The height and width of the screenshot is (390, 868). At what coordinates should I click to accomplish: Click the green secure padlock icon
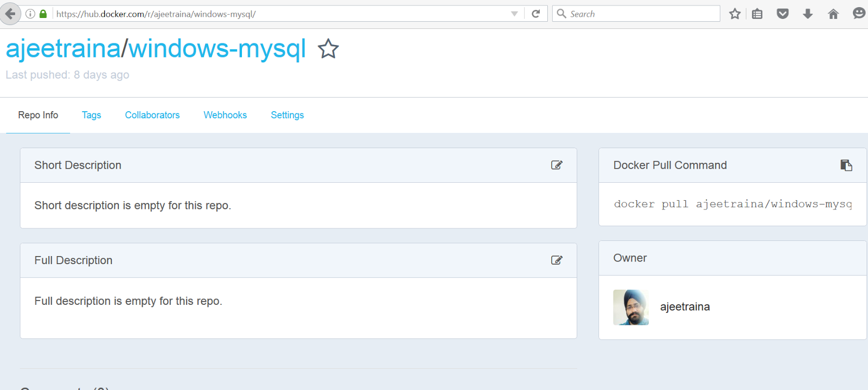(x=43, y=14)
